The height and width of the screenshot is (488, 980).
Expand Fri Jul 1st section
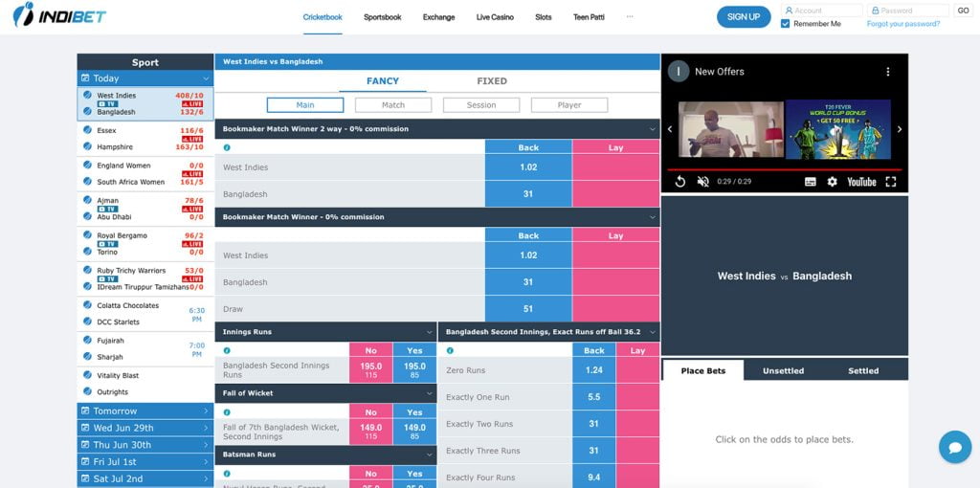coord(145,462)
